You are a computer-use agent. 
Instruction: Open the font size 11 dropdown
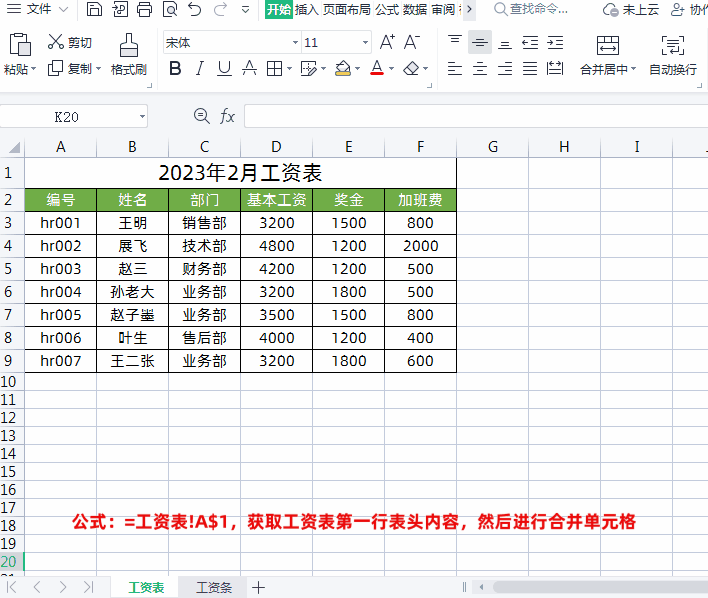[365, 42]
